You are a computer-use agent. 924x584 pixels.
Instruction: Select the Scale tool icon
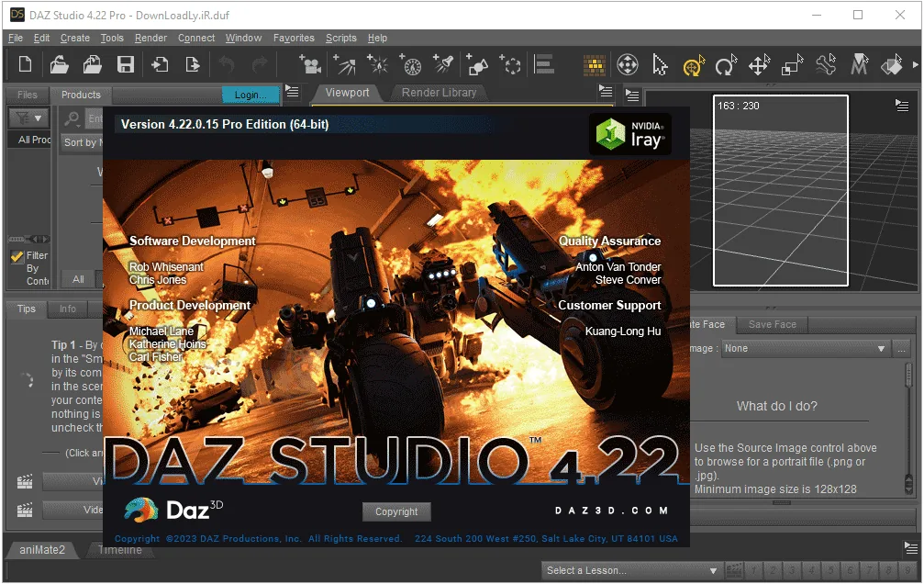[792, 65]
